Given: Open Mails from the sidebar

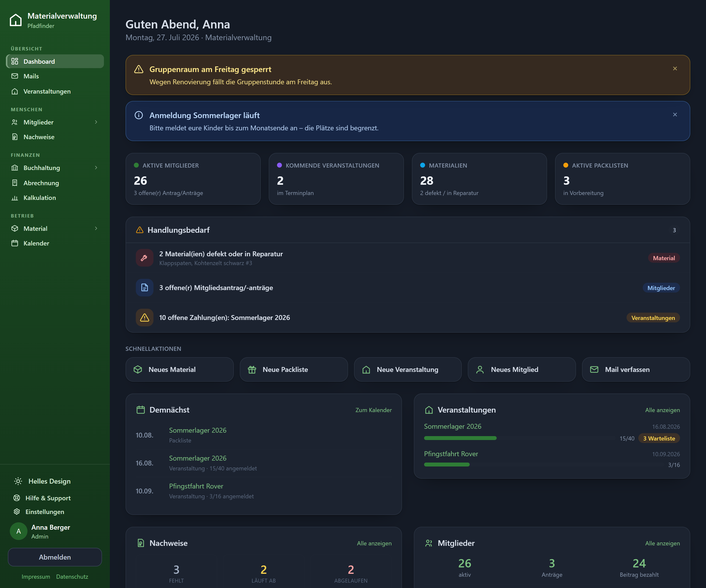Looking at the screenshot, I should coord(55,76).
